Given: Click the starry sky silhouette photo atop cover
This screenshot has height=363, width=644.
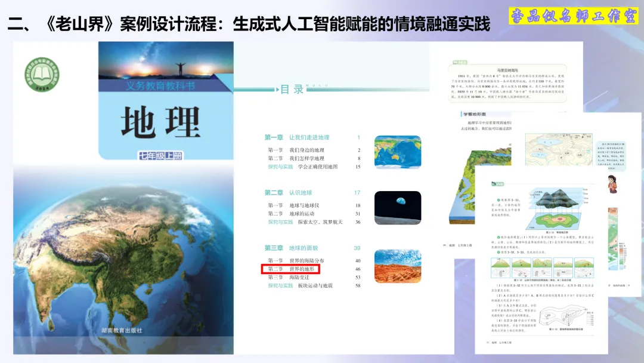Looking at the screenshot, I should [x=166, y=60].
